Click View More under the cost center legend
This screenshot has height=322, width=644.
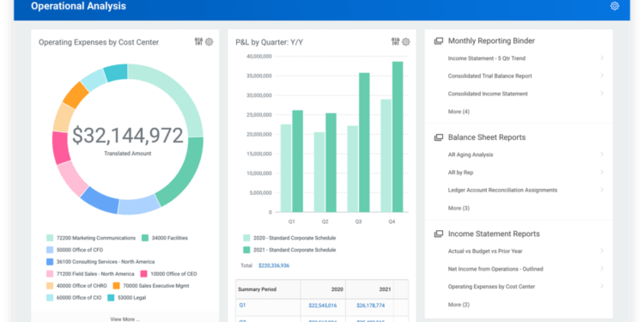coord(125,319)
